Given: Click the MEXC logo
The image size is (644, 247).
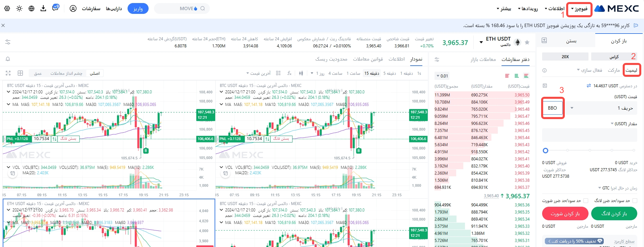Looking at the screenshot, I should [617, 8].
